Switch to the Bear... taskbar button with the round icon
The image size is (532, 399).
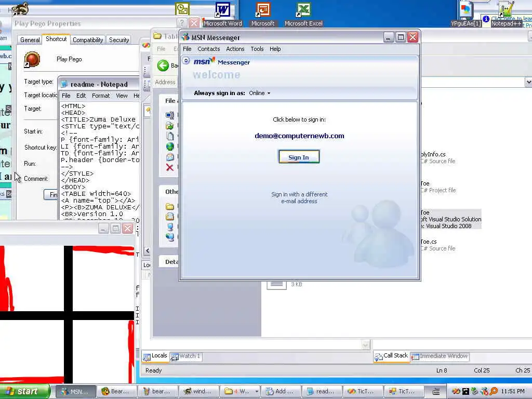(117, 391)
